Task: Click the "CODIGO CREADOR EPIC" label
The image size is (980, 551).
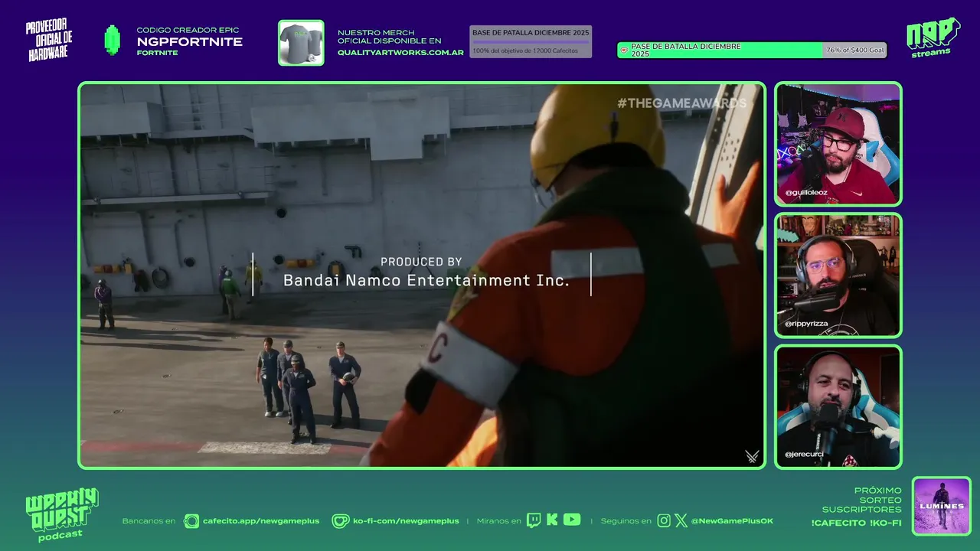Action: click(x=188, y=31)
